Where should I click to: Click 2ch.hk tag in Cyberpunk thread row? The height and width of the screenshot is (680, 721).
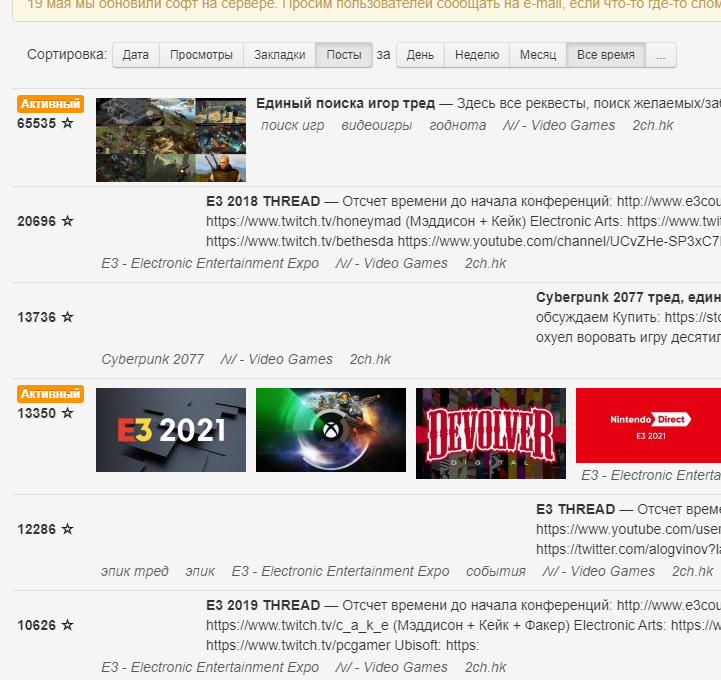click(x=370, y=360)
